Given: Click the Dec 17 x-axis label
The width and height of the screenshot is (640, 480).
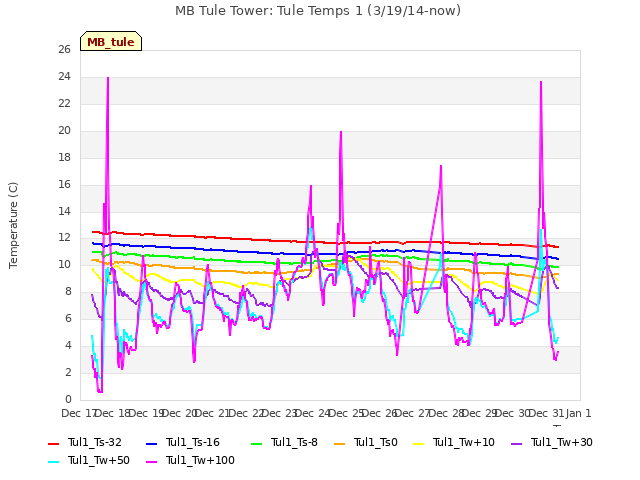Looking at the screenshot, I should click(x=78, y=413).
